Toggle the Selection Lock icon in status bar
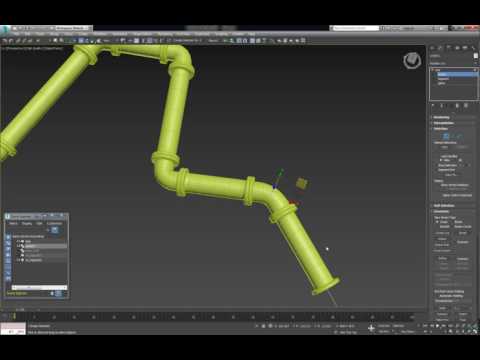This screenshot has width=480, height=360. coord(263,326)
